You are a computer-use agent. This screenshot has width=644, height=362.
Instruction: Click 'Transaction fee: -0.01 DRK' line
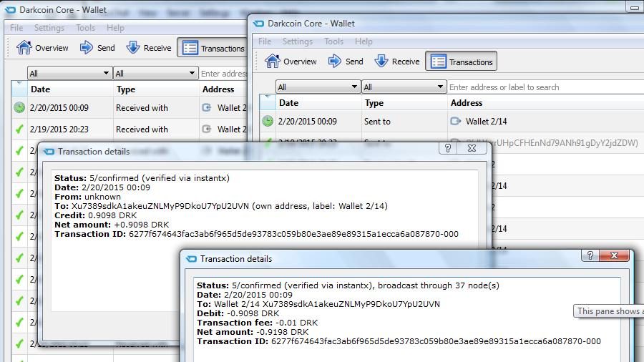click(257, 323)
